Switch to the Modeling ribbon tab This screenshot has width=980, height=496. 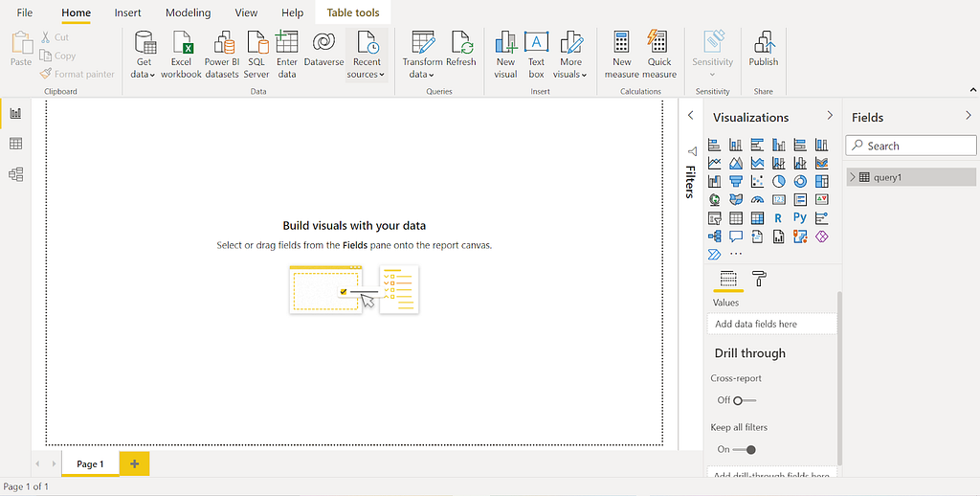(x=189, y=12)
